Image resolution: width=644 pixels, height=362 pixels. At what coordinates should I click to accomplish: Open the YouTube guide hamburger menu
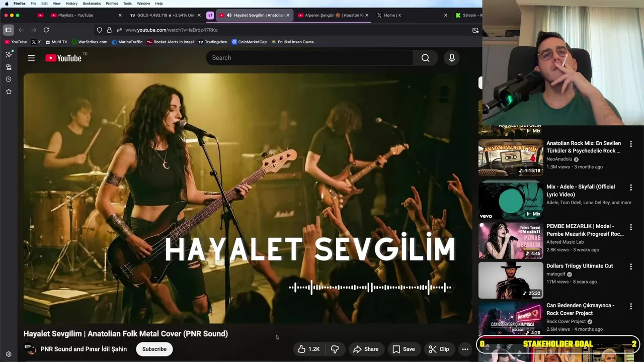point(31,58)
